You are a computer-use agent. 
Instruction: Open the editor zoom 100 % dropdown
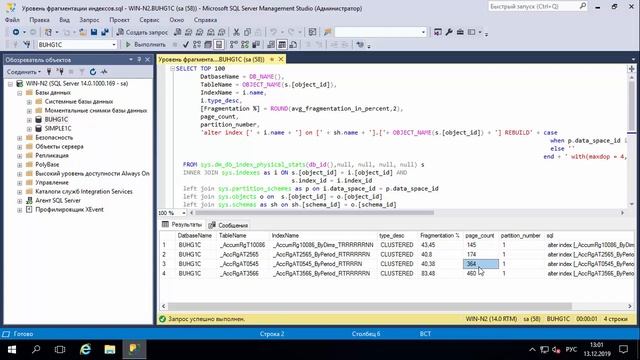tap(184, 213)
